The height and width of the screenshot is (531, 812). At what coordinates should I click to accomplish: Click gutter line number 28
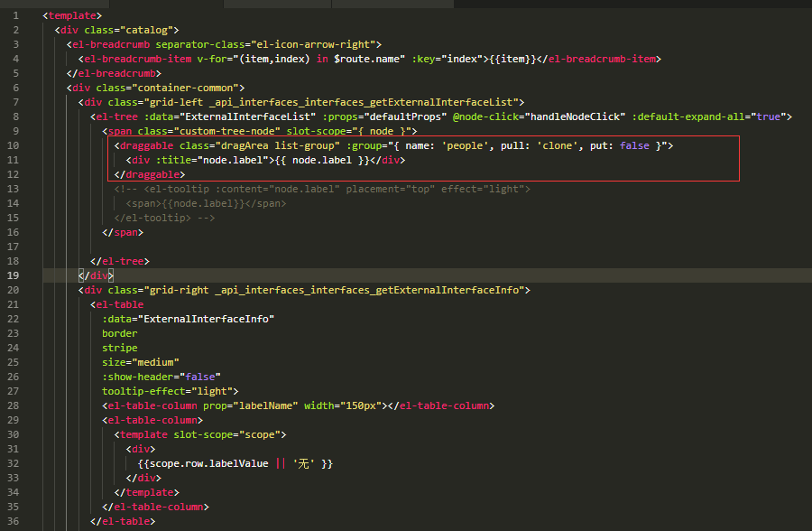point(13,406)
